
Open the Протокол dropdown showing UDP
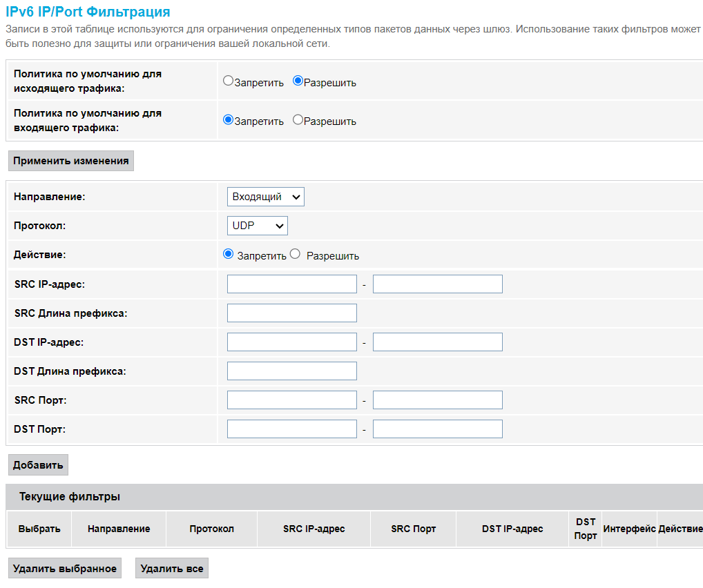257,226
